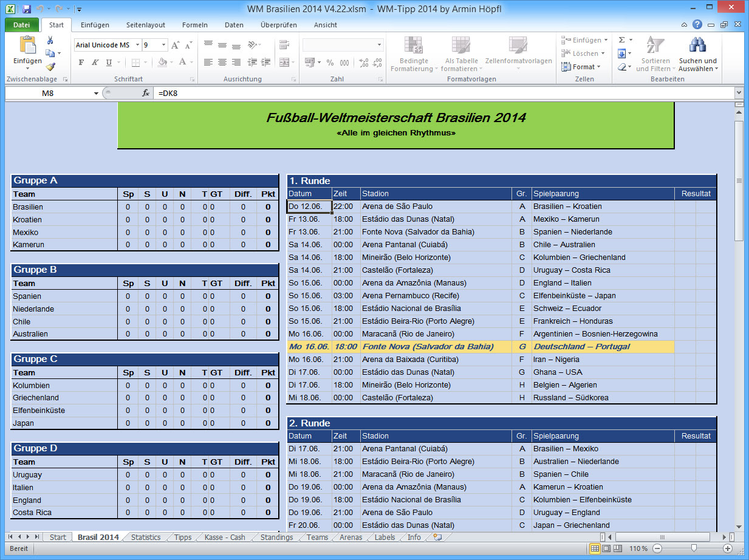Toggle bold F formatting
The width and height of the screenshot is (749, 560).
[x=81, y=62]
